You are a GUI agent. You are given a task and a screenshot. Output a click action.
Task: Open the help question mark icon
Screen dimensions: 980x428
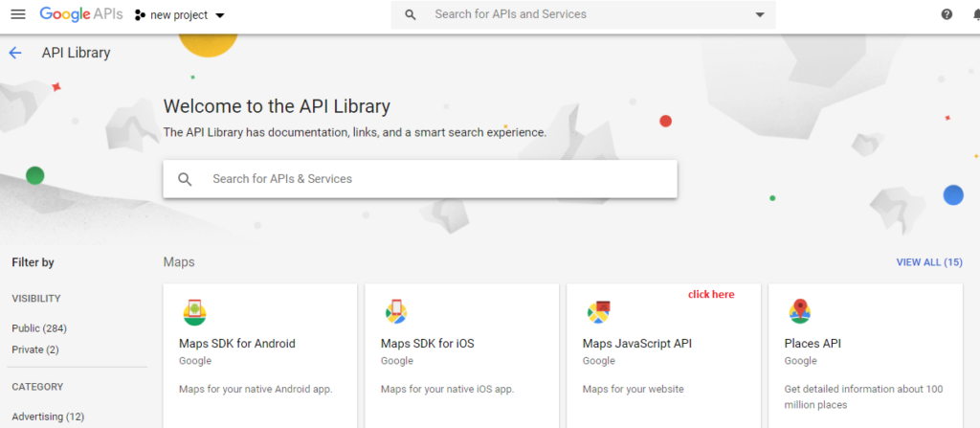pyautogui.click(x=947, y=14)
